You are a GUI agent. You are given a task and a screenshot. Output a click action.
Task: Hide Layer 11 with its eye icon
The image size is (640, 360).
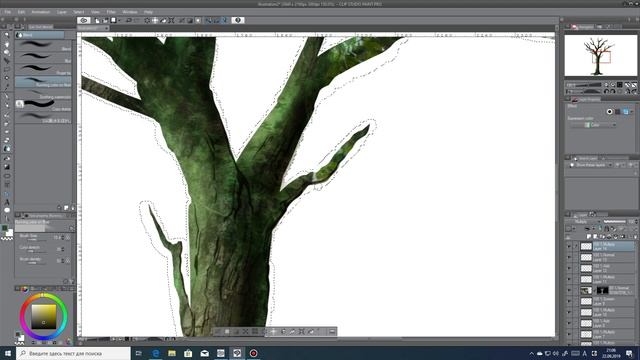pos(569,279)
